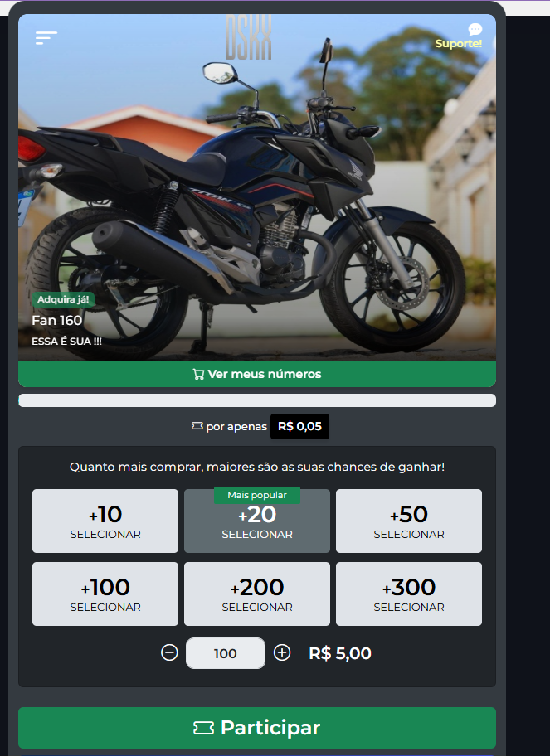
Task: Select the +100 numbers package
Action: point(105,594)
